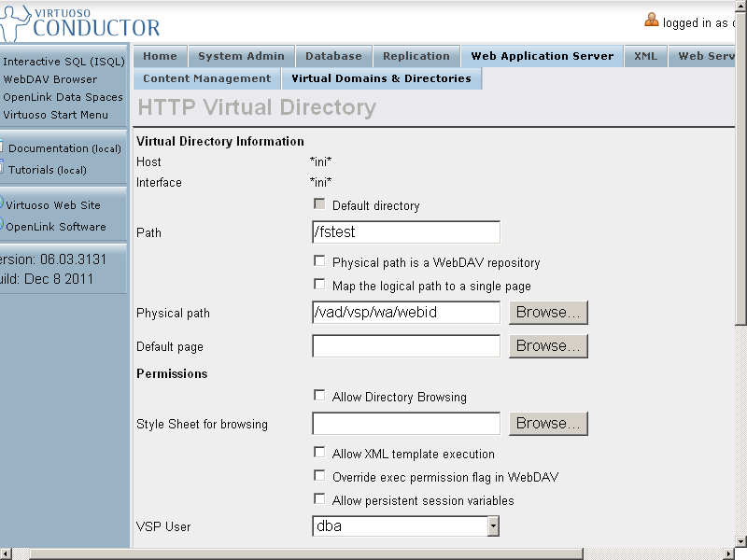Open the Home tab

[x=160, y=56]
